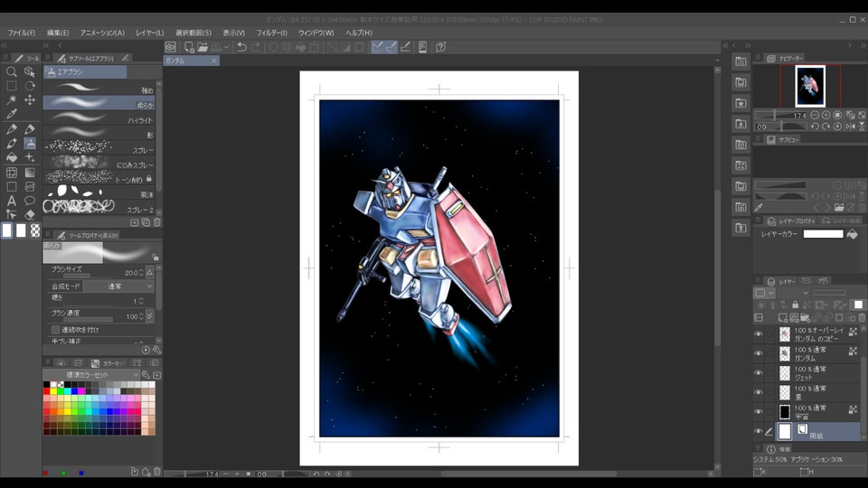Screen dimensions: 868x488
Task: Enable the 連続吹き付け checkbox
Action: pyautogui.click(x=55, y=330)
